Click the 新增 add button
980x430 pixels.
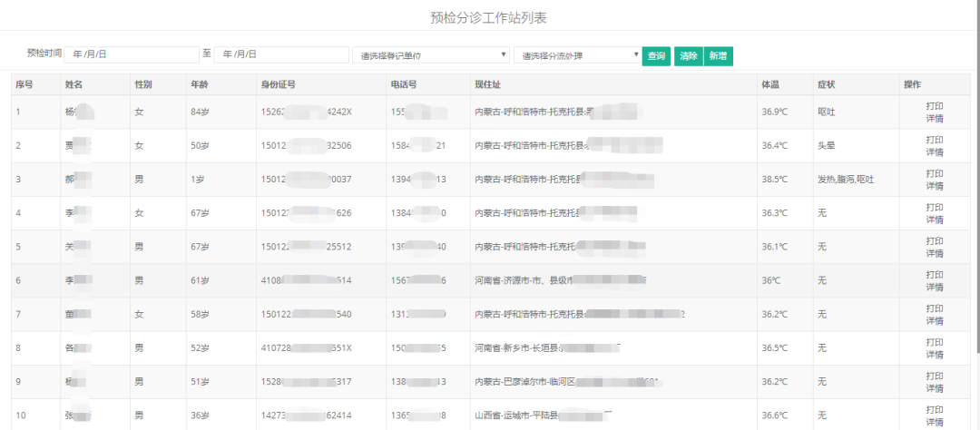coord(718,55)
